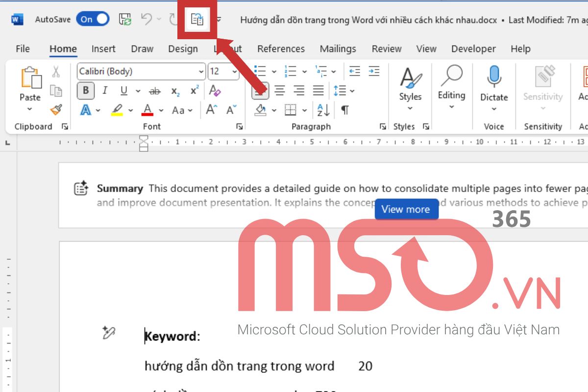The width and height of the screenshot is (588, 392).
Task: Open the Styles gallery button
Action: tap(410, 89)
